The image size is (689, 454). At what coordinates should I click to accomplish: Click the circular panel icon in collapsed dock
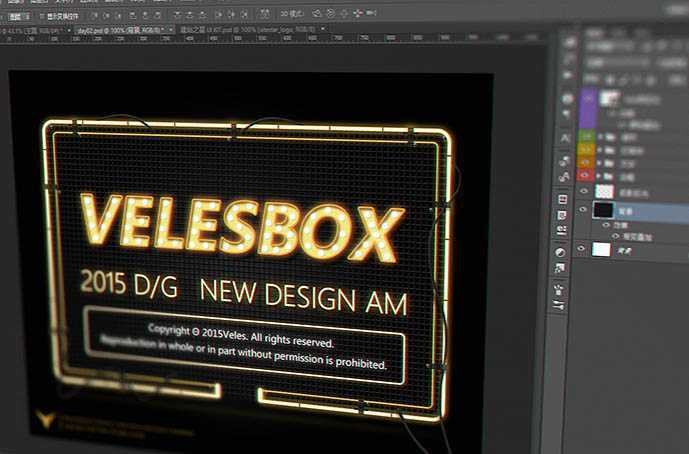(x=560, y=252)
